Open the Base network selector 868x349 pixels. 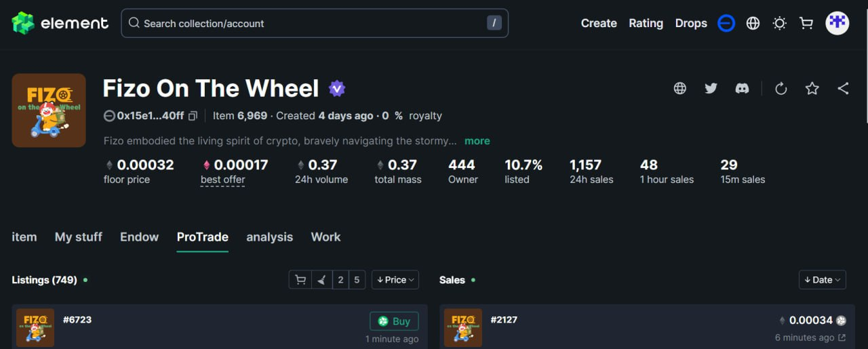coord(726,23)
